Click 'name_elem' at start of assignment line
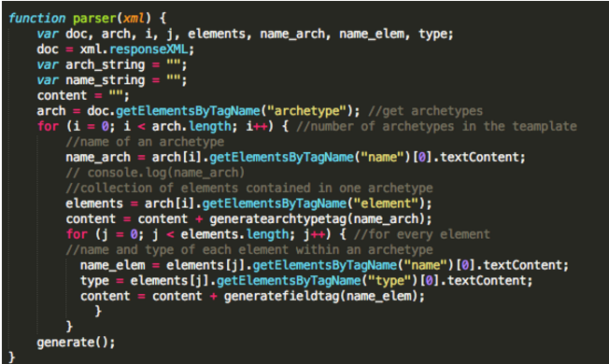Image resolution: width=609 pixels, height=364 pixels. click(113, 265)
